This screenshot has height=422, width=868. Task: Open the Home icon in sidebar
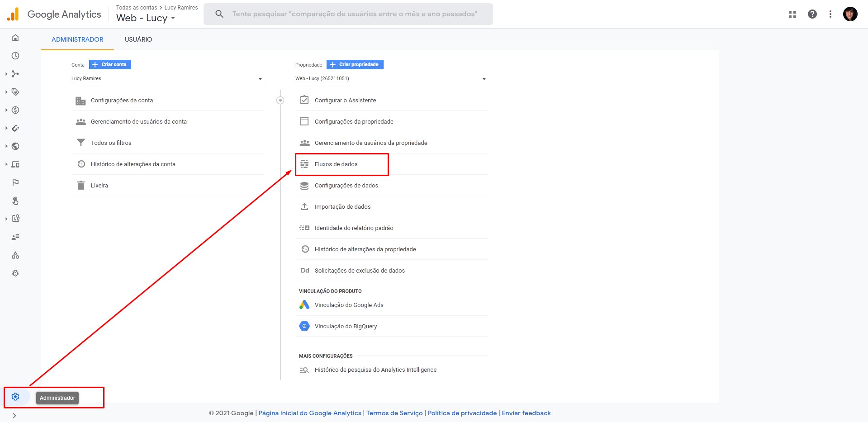coord(15,38)
